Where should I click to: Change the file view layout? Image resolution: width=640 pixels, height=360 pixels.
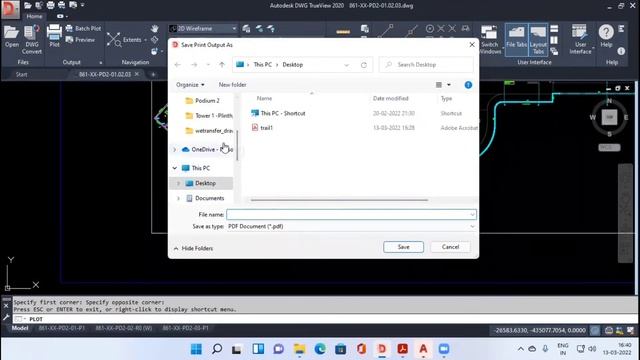click(x=439, y=84)
